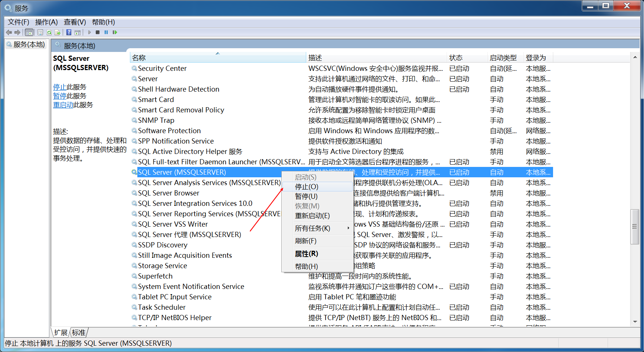Open the 操作(A) menu
The width and height of the screenshot is (644, 352).
tap(46, 22)
